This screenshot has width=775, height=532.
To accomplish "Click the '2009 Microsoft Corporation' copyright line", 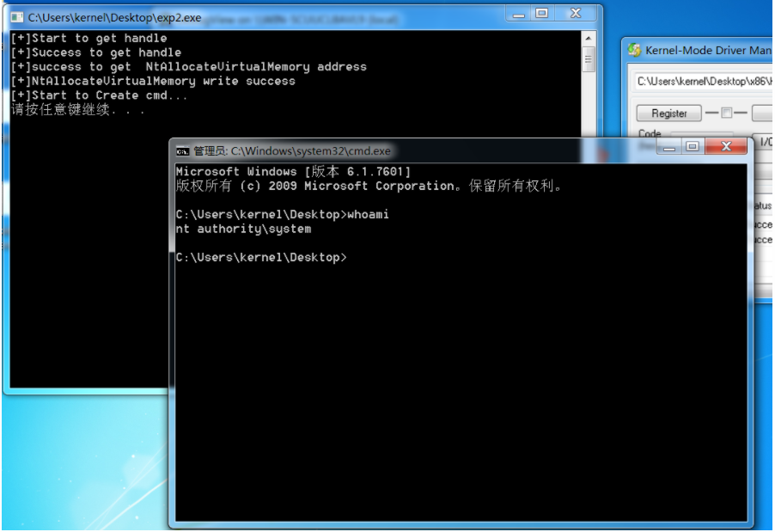I will pyautogui.click(x=369, y=186).
